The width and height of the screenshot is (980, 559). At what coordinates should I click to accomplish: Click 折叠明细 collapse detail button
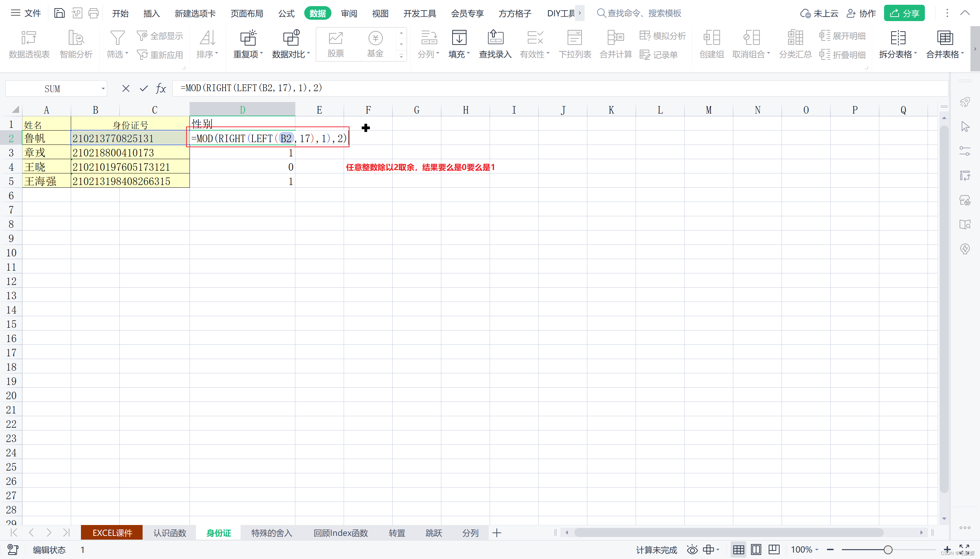(842, 55)
